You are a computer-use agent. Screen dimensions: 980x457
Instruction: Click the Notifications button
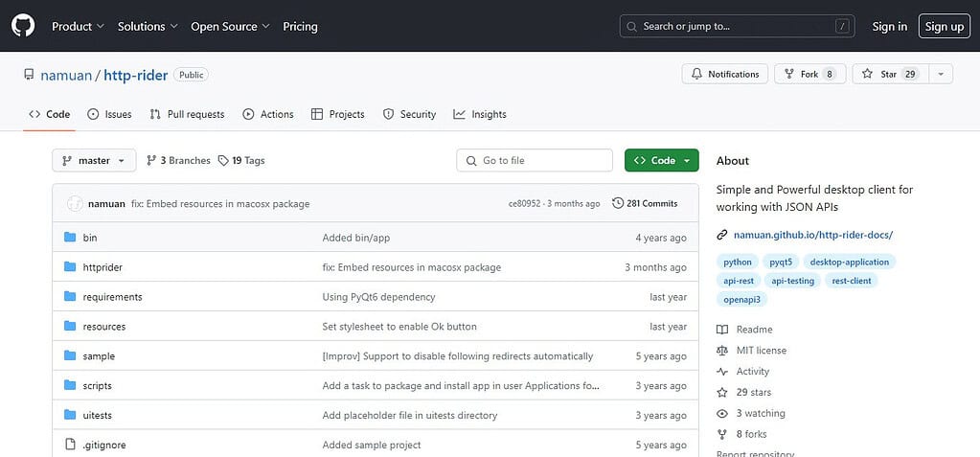click(x=725, y=74)
